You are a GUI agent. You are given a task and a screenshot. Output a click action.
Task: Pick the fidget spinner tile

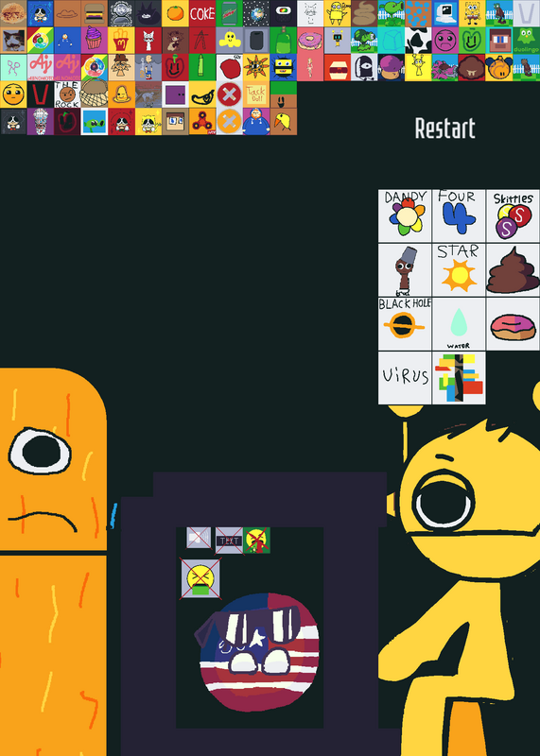point(202,122)
